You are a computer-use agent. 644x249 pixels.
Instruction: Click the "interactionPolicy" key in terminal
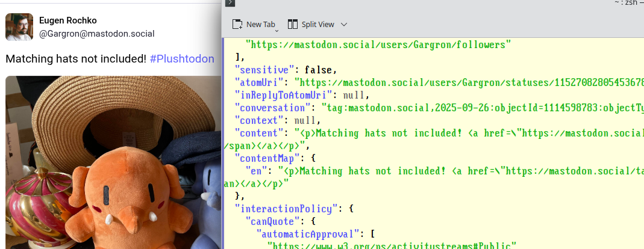[x=286, y=209]
